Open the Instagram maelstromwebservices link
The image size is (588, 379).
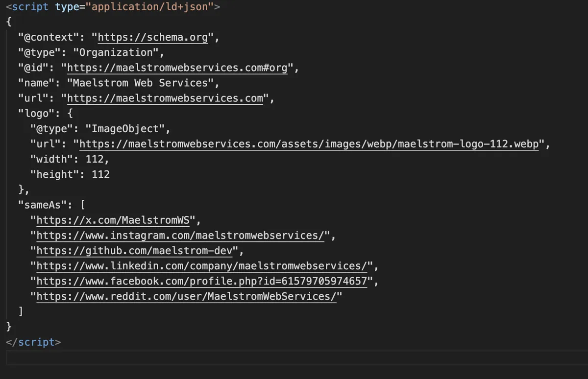point(180,235)
